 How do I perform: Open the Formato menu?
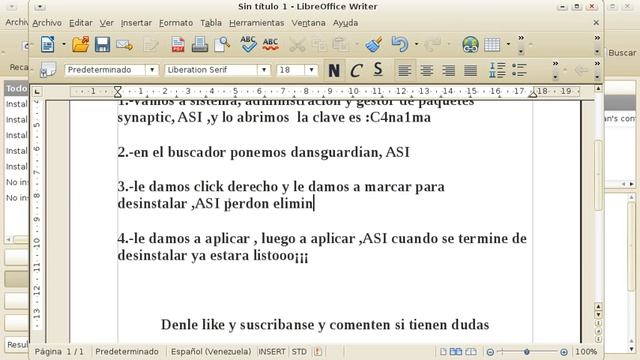(x=176, y=23)
